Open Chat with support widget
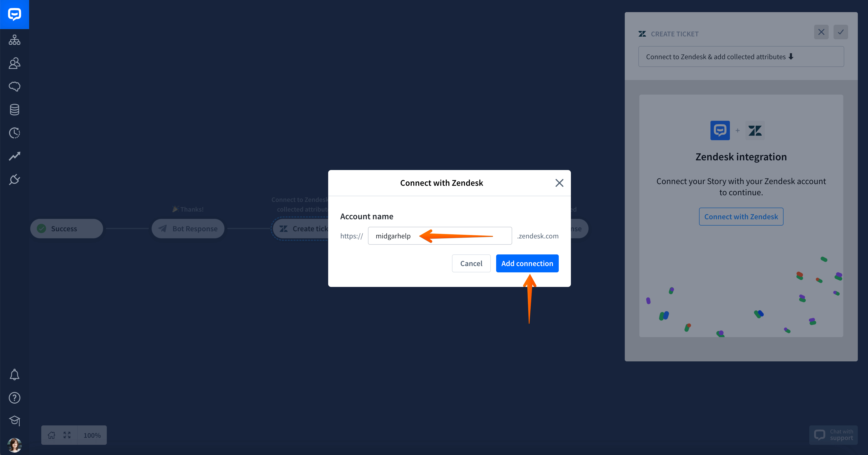Image resolution: width=868 pixels, height=455 pixels. click(833, 435)
